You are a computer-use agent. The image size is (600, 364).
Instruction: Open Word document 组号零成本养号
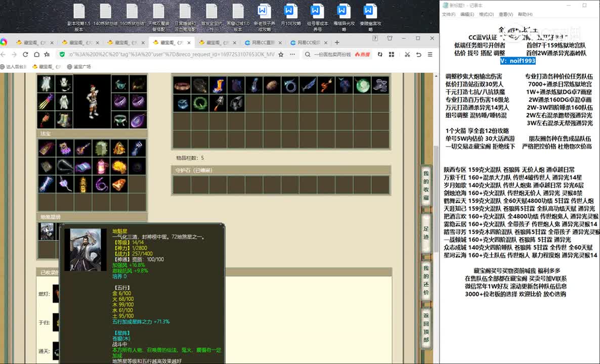[317, 17]
